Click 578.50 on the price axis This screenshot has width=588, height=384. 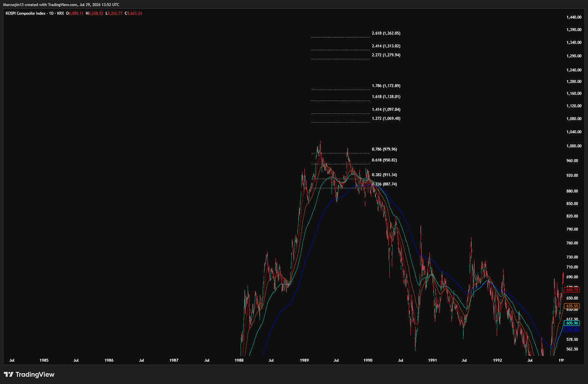[572, 340]
